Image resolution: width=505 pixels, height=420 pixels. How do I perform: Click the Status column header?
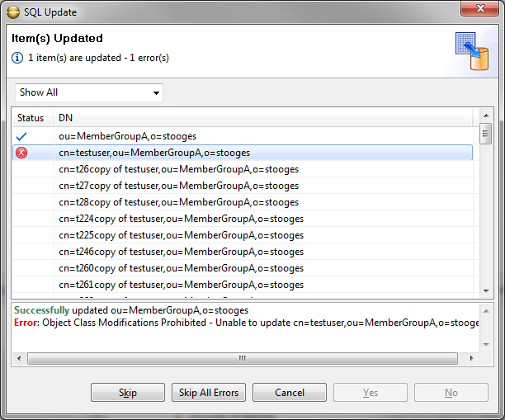coord(31,118)
